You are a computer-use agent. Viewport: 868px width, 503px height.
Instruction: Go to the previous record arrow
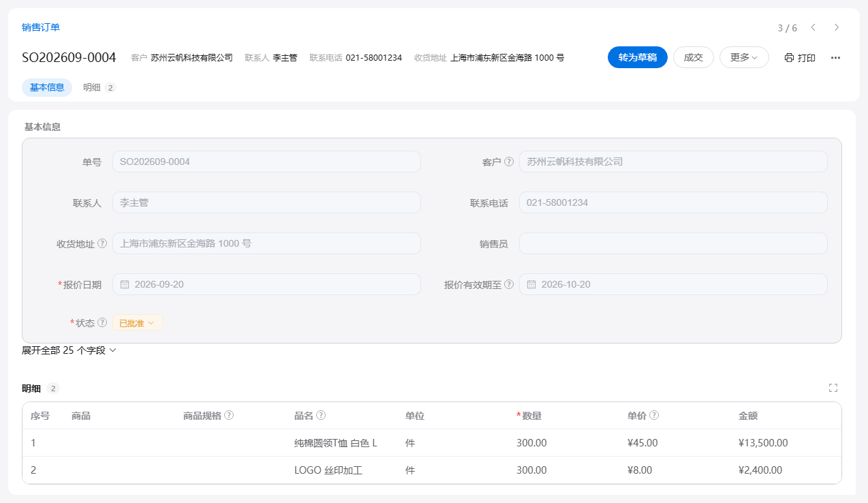pyautogui.click(x=813, y=27)
